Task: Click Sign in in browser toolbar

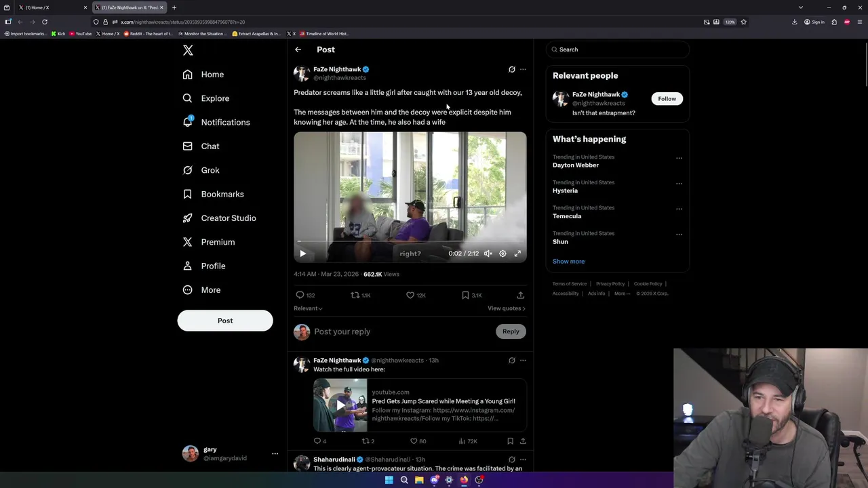Action: (814, 22)
